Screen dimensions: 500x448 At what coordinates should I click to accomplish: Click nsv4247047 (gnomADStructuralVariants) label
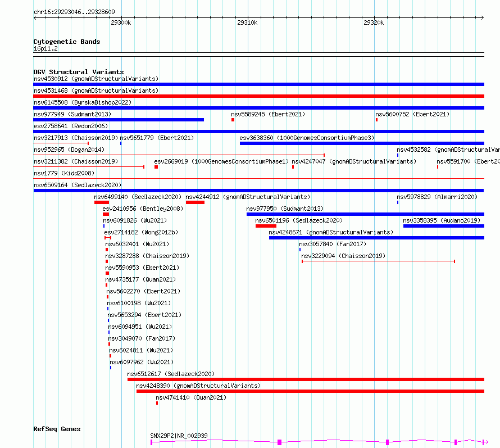tap(354, 161)
